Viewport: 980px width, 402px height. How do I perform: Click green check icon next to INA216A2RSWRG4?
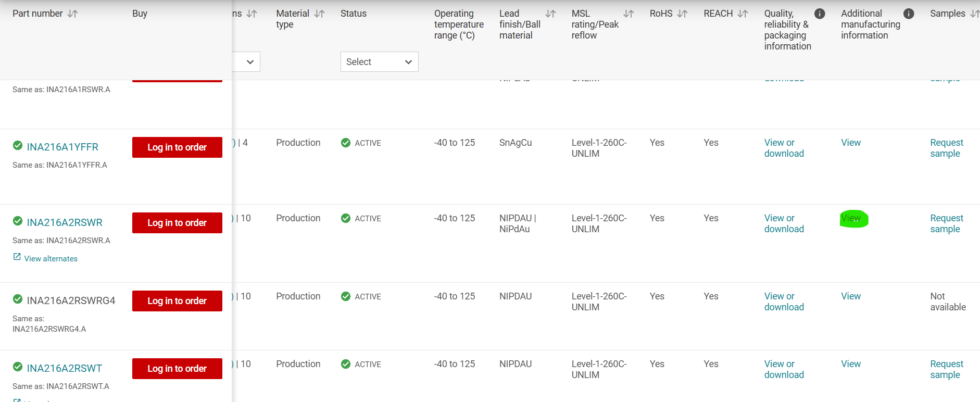[x=18, y=299]
